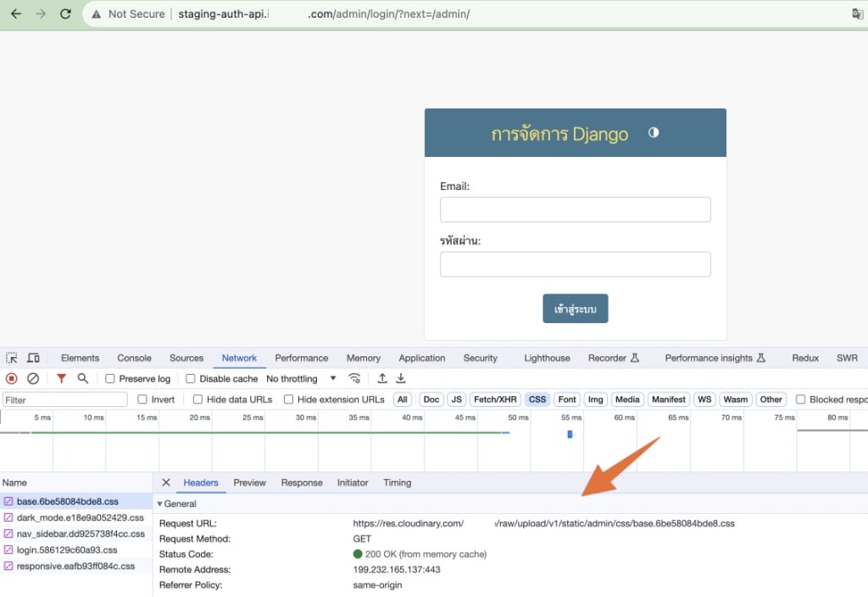Click the network Filter text box
The image size is (868, 597).
click(x=64, y=400)
